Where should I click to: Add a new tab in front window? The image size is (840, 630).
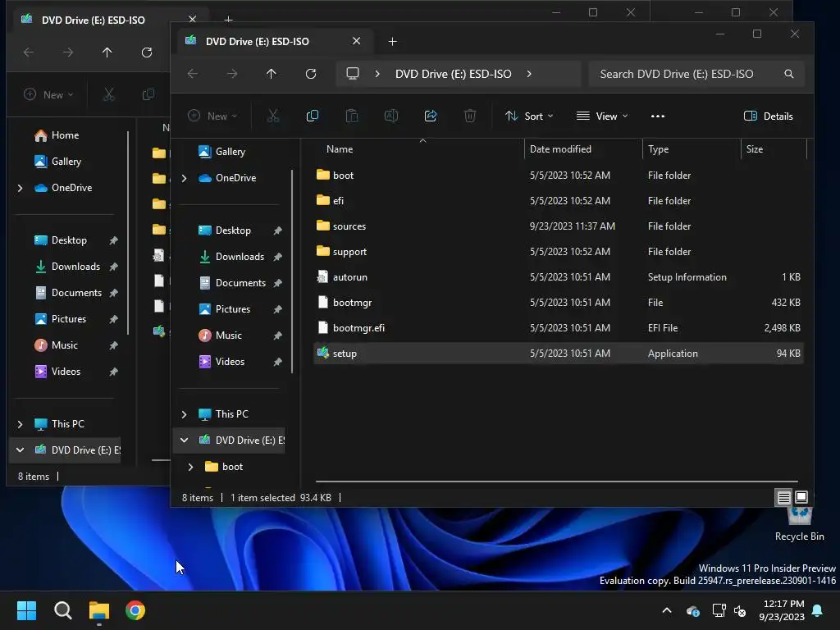393,41
